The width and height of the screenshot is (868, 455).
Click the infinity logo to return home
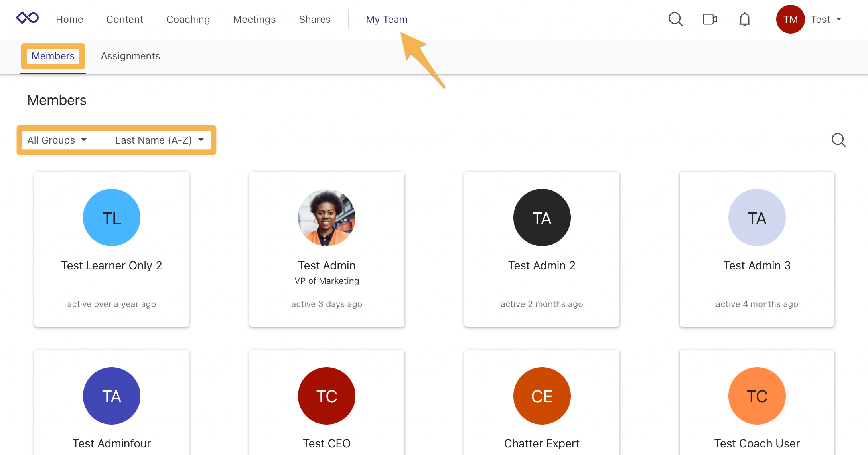coord(27,18)
